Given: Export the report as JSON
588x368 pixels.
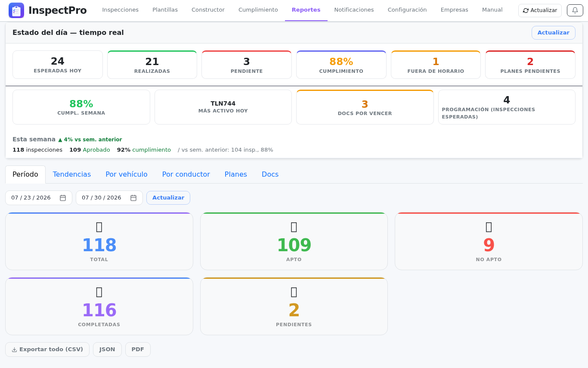Looking at the screenshot, I should tap(107, 349).
